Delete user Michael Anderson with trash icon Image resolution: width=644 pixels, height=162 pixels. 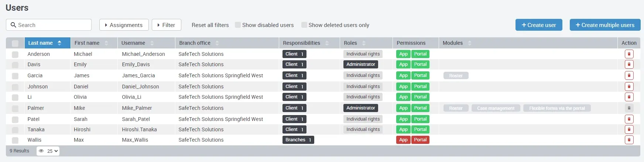coord(629,54)
